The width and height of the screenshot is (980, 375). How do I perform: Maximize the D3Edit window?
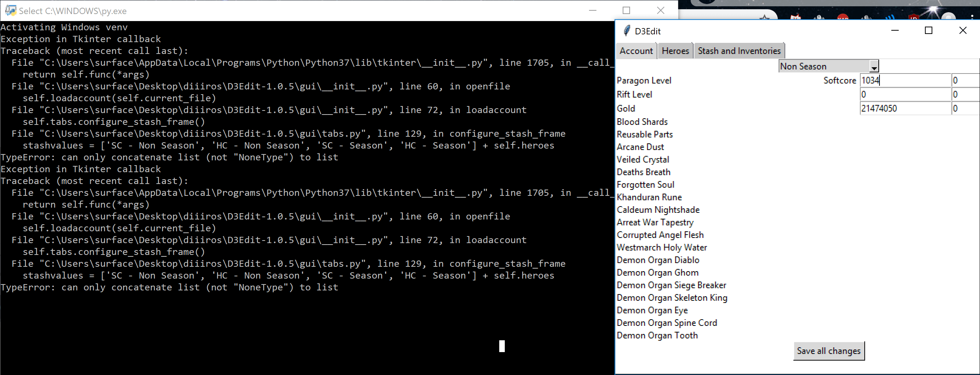coord(929,30)
